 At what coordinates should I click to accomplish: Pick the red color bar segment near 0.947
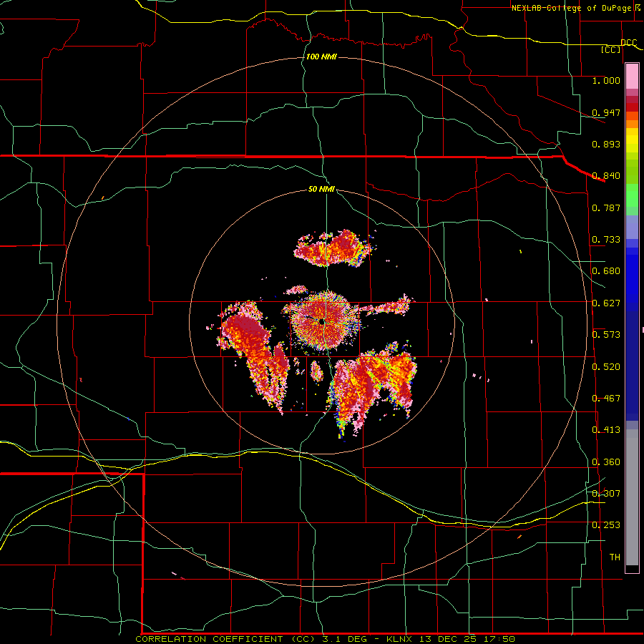[x=632, y=107]
